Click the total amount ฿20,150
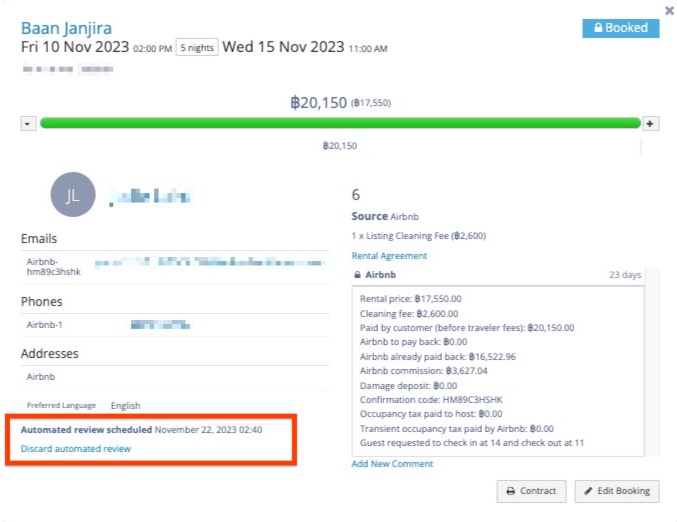The width and height of the screenshot is (677, 522). coord(318,102)
